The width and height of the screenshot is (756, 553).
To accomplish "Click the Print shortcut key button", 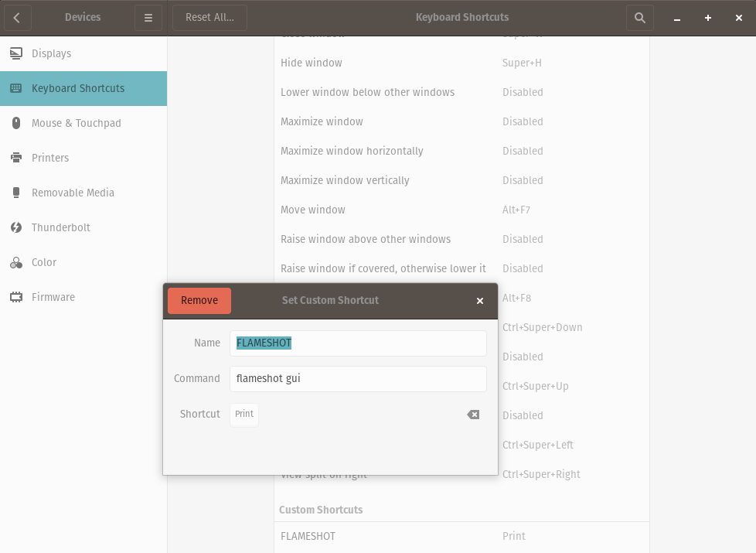I will [x=244, y=415].
